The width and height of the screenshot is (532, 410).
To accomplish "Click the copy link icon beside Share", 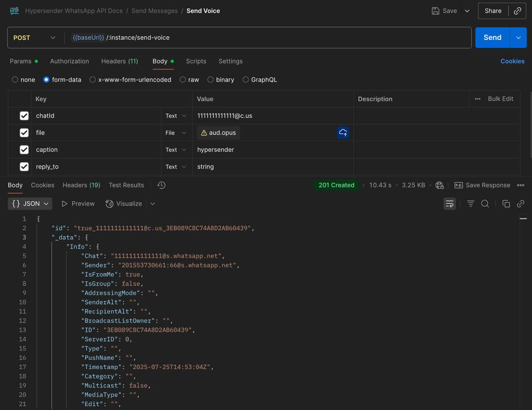I will (x=517, y=11).
